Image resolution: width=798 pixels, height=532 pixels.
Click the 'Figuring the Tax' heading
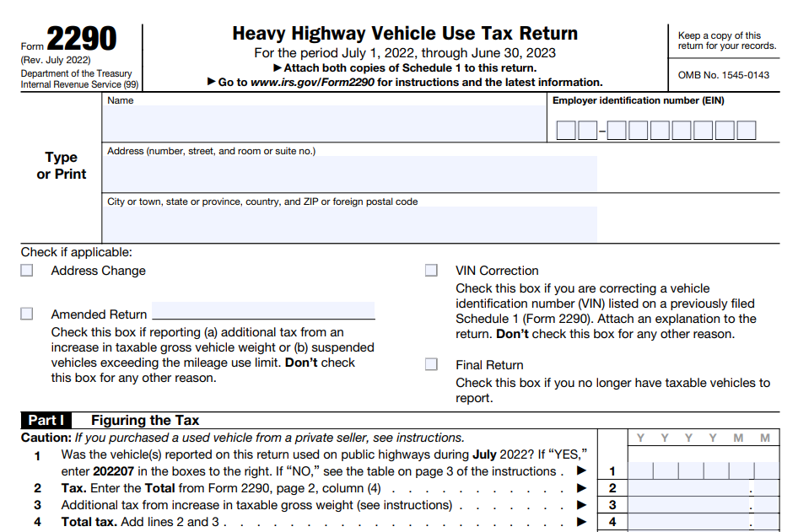pyautogui.click(x=145, y=420)
